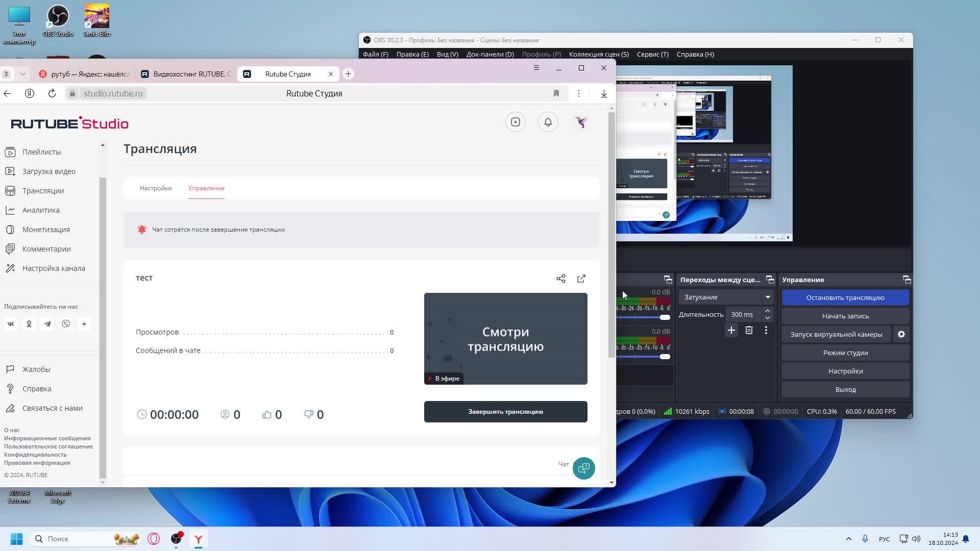Open a new browser tab
Image resolution: width=980 pixels, height=551 pixels.
tap(348, 74)
